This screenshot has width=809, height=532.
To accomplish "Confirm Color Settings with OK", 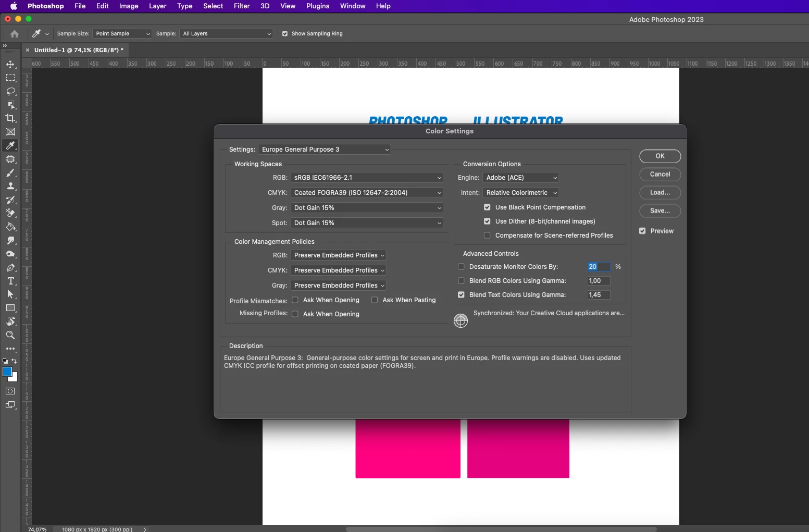I will click(660, 156).
